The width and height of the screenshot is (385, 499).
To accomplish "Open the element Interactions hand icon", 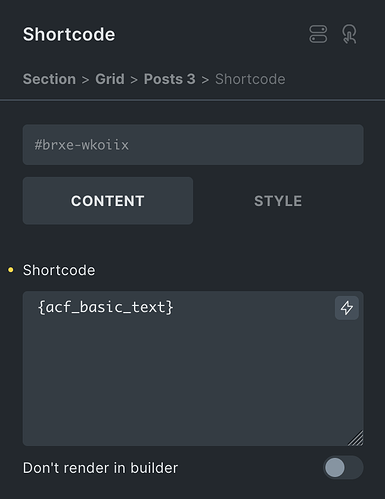I will pyautogui.click(x=349, y=34).
